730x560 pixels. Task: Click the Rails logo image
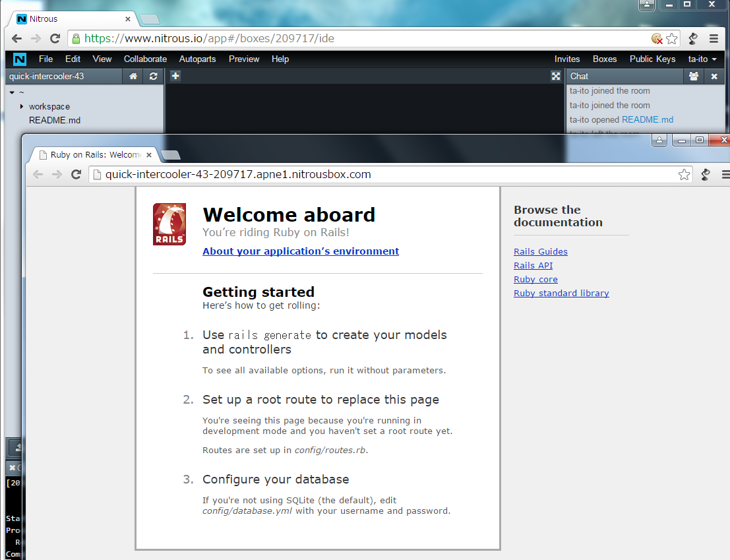click(x=169, y=224)
